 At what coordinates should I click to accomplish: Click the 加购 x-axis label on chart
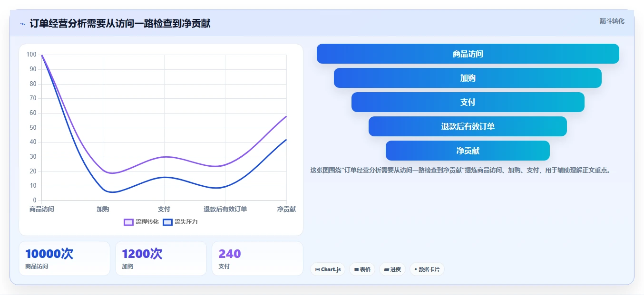(103, 209)
